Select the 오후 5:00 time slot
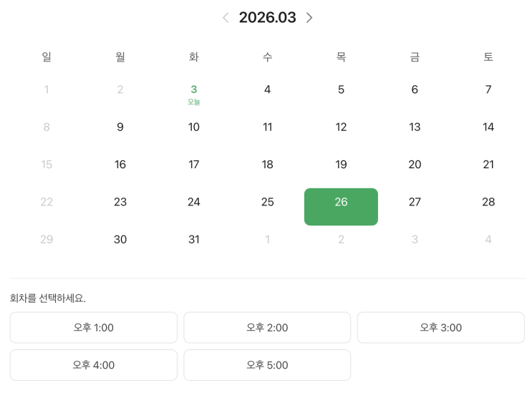This screenshot has height=398, width=532. tap(267, 365)
